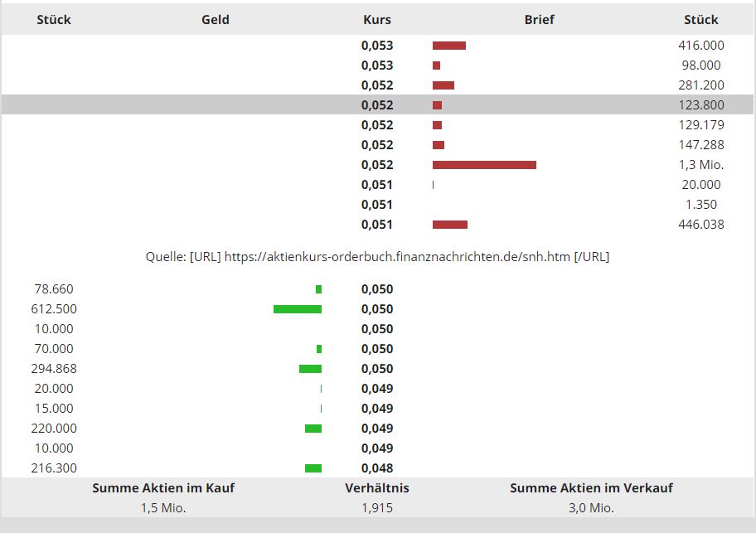Select the 1,5 Mio. buy total
756x533 pixels.
[x=163, y=508]
